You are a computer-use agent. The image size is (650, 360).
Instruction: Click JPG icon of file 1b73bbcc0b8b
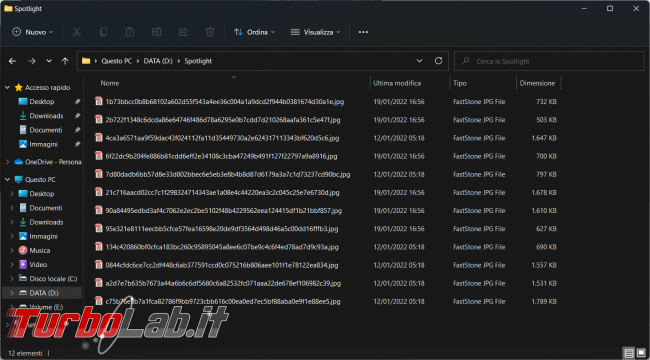point(99,101)
